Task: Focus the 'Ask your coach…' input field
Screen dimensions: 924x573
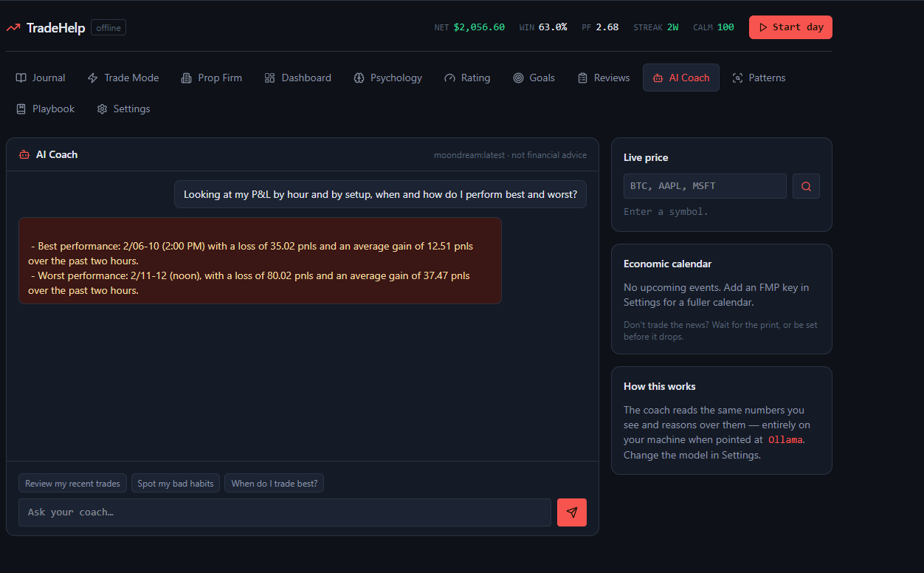Action: coord(285,512)
